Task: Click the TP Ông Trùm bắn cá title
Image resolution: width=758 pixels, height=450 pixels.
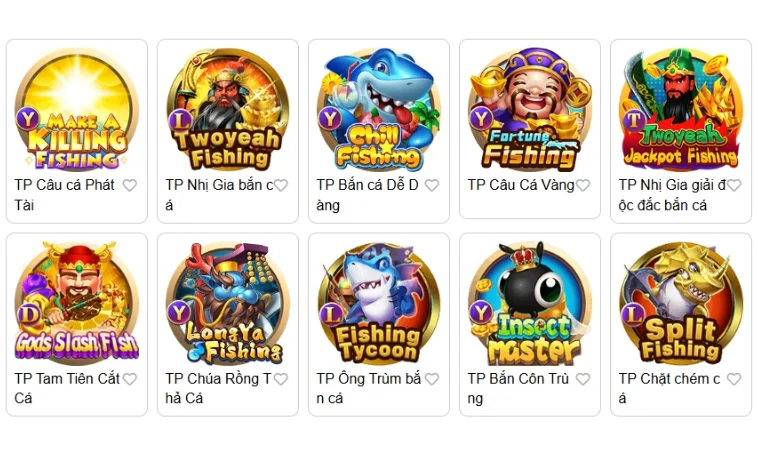Action: pos(369,388)
